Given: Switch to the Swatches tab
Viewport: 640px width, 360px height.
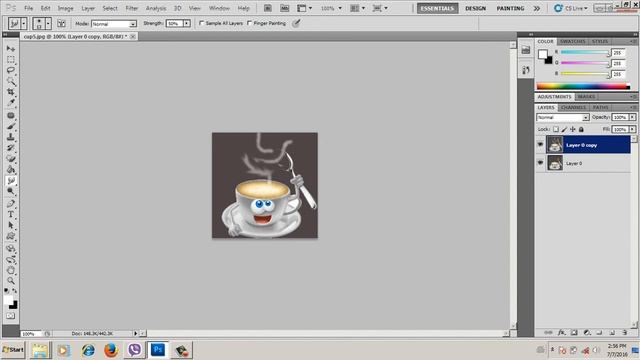Looking at the screenshot, I should click(x=572, y=42).
